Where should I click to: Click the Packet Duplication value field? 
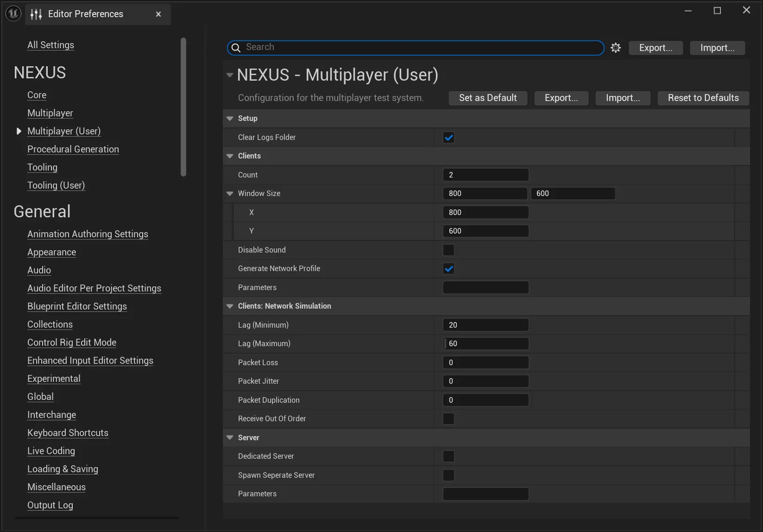[x=486, y=400]
